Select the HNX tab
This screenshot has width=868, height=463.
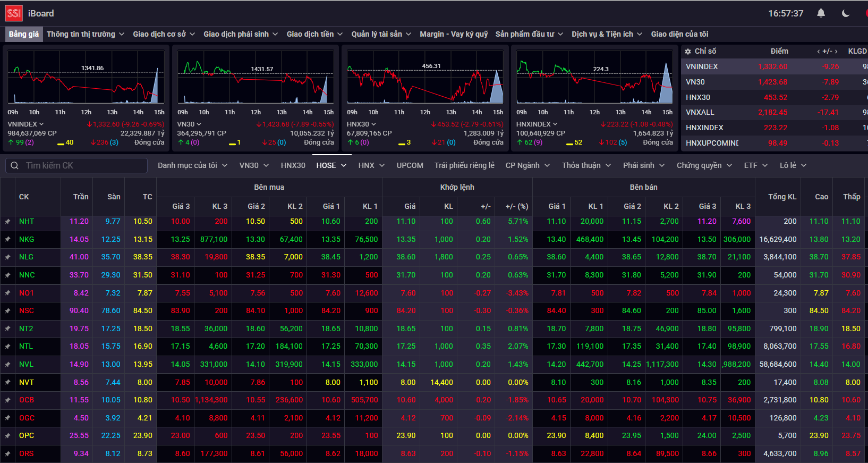click(x=371, y=165)
